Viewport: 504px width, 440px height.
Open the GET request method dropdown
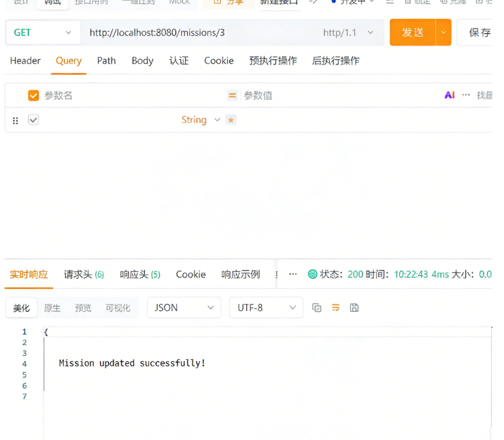click(x=43, y=33)
